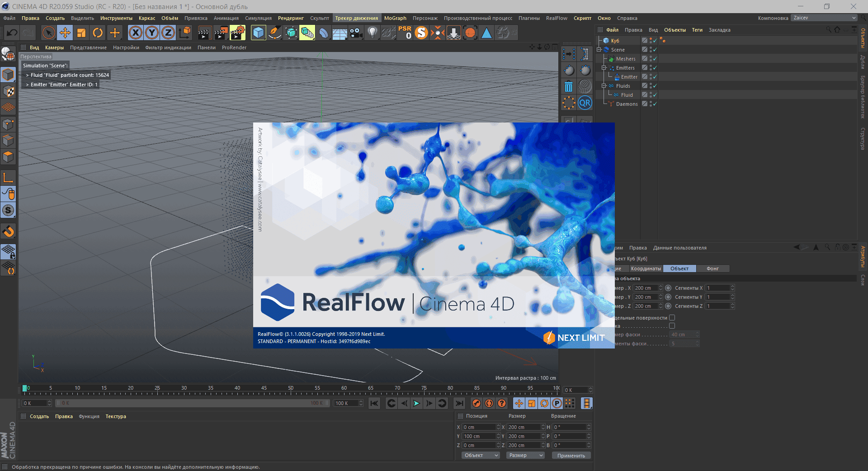Open the RealFlow menu

click(557, 18)
